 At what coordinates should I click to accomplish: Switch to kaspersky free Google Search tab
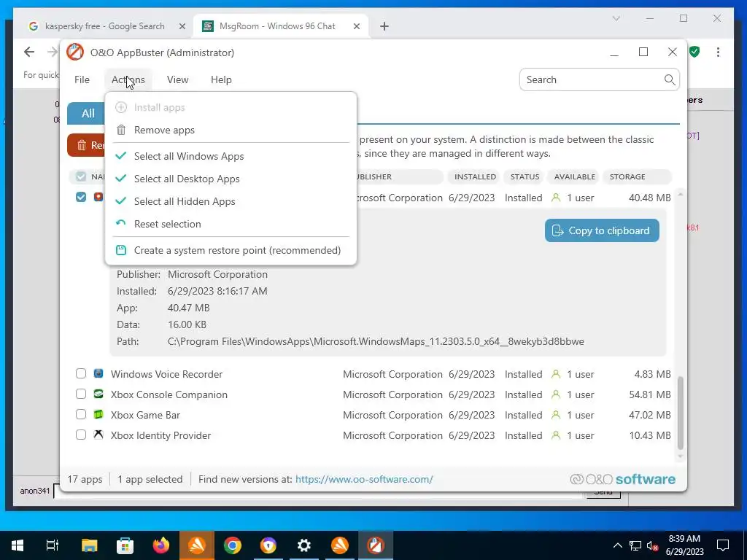[104, 26]
